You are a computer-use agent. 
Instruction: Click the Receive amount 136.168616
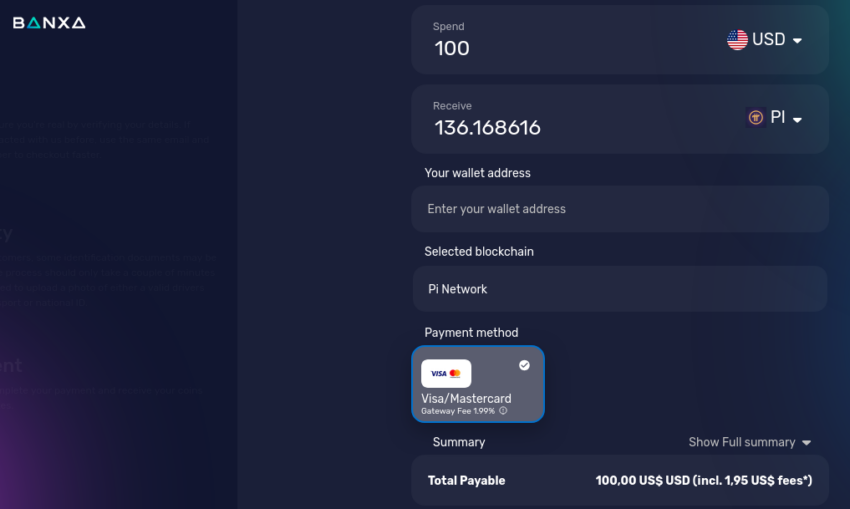(487, 128)
